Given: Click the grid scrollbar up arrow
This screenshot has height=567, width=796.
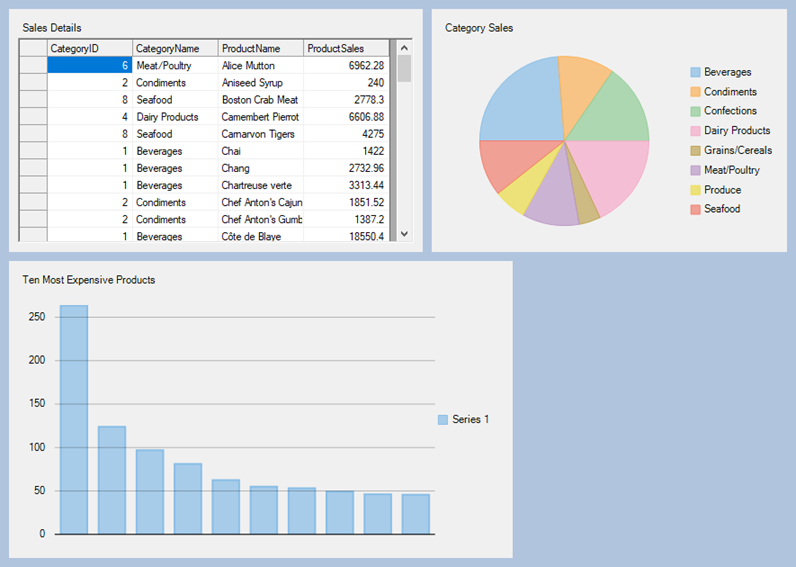Looking at the screenshot, I should pos(404,48).
